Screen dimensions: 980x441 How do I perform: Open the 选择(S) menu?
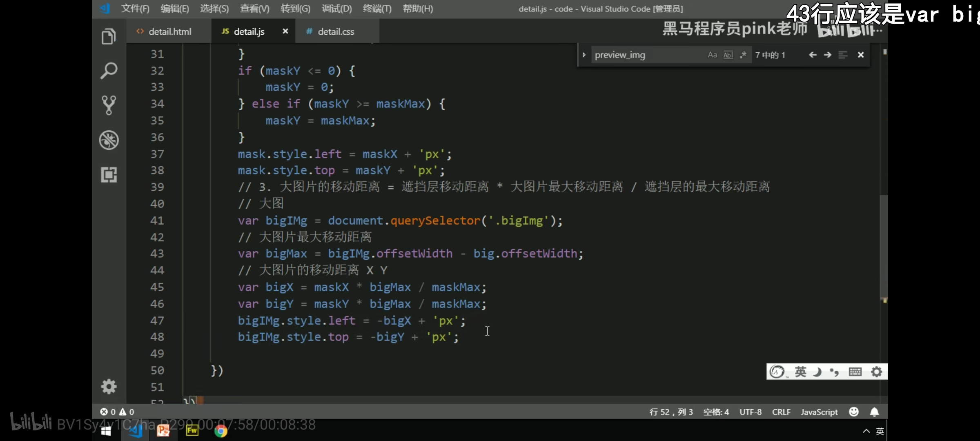pyautogui.click(x=214, y=9)
